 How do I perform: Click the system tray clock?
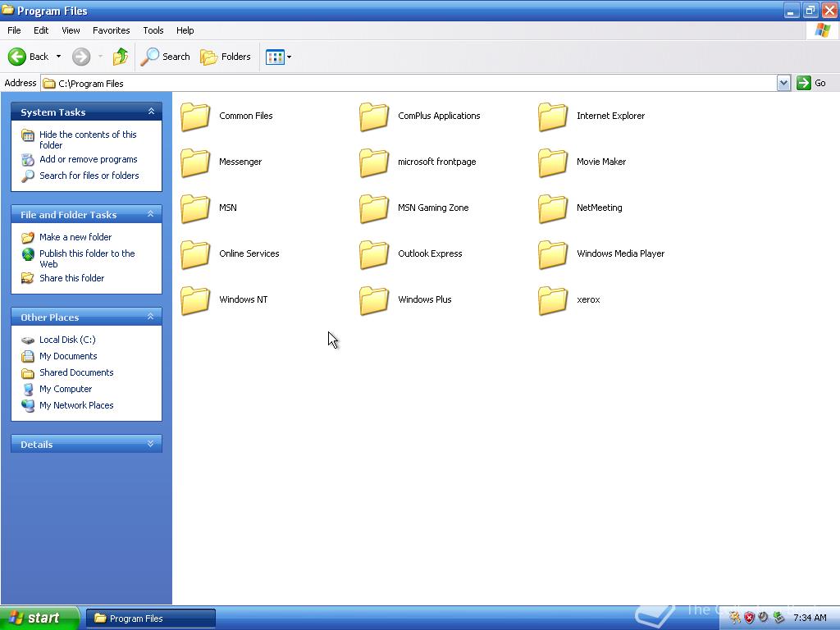(x=810, y=618)
